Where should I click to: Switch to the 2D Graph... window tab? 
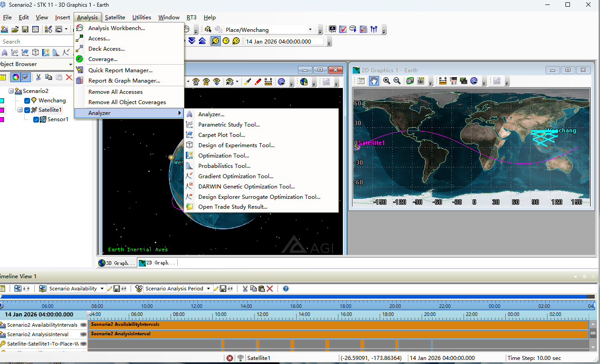pos(157,263)
